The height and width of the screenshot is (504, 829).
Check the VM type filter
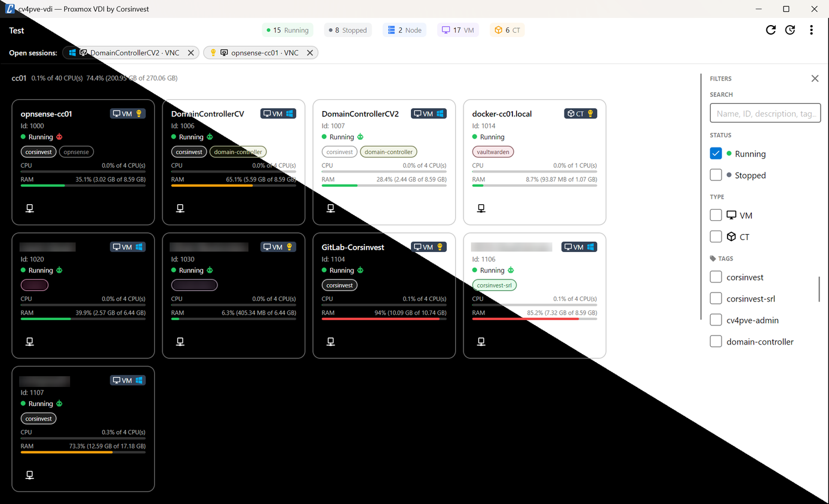[x=716, y=215]
